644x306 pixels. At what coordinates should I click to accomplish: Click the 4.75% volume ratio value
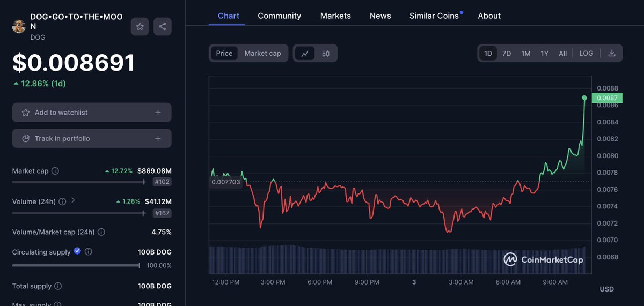[162, 232]
